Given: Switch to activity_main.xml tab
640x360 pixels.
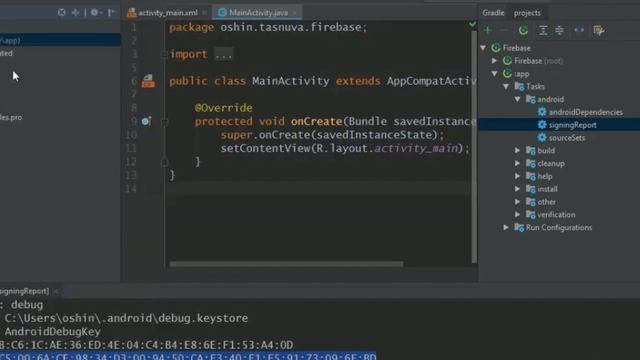Looking at the screenshot, I should (168, 13).
